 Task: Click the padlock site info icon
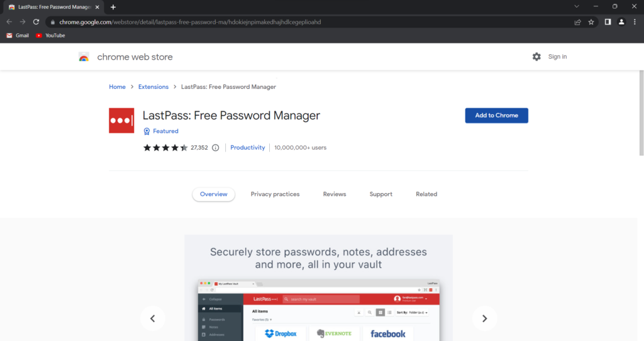click(x=53, y=22)
